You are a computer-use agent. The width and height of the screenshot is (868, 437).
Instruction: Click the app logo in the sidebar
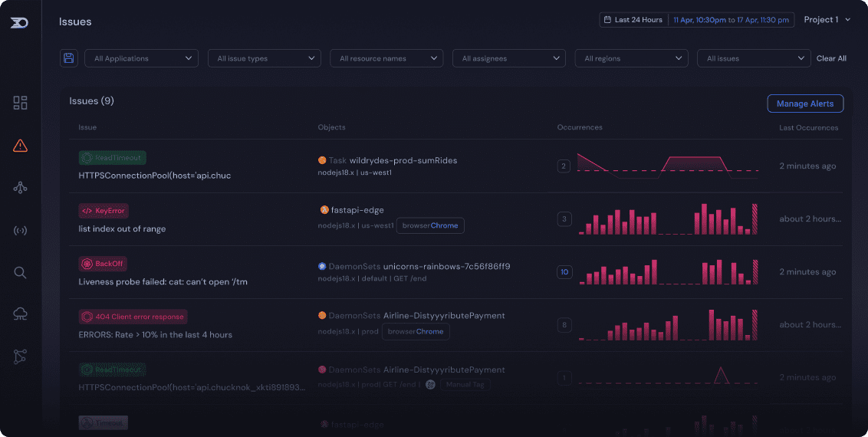pyautogui.click(x=19, y=22)
